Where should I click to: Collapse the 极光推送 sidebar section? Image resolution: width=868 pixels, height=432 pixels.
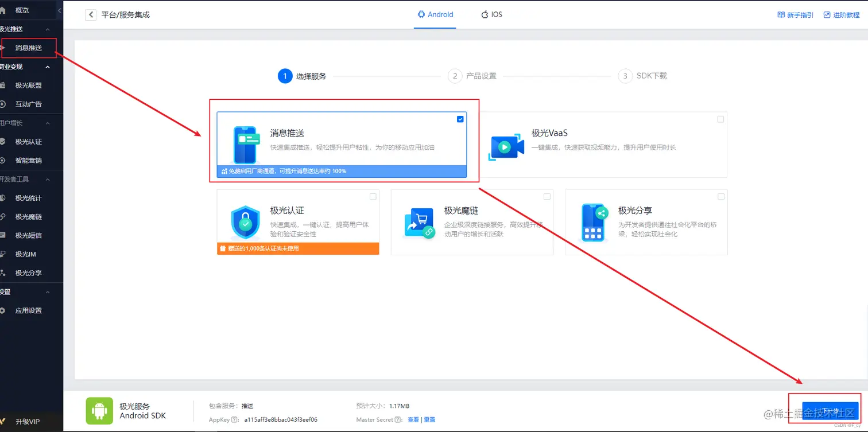pyautogui.click(x=48, y=29)
